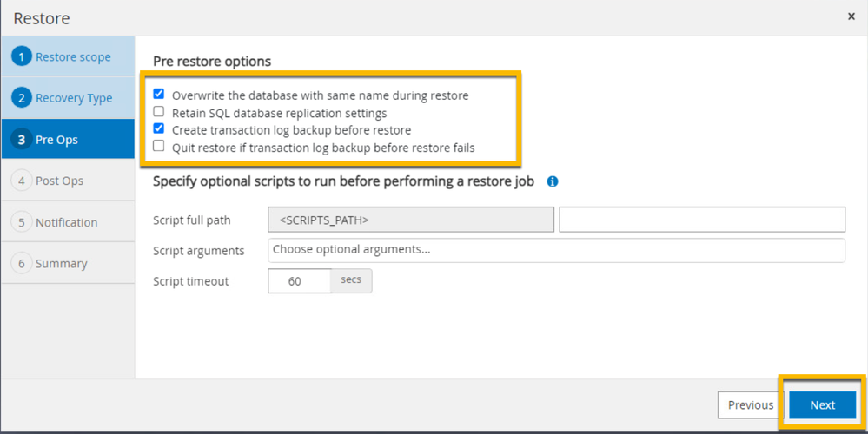Open the Script arguments dropdown
This screenshot has height=434, width=868.
(x=556, y=250)
